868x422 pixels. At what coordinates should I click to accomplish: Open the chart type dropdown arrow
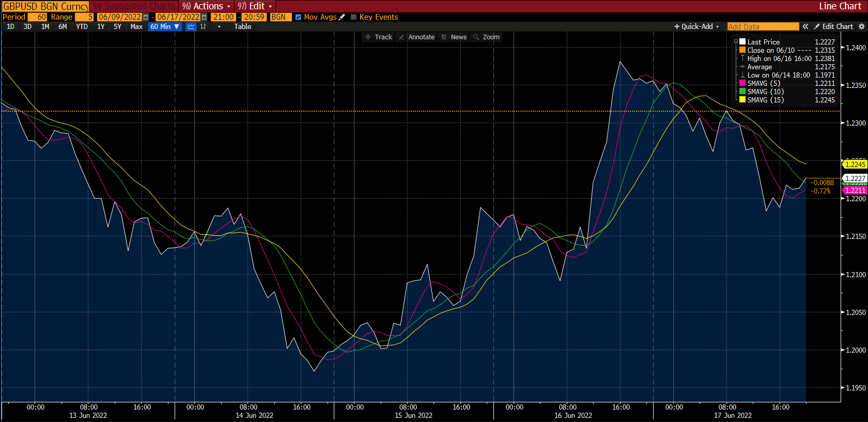(219, 26)
